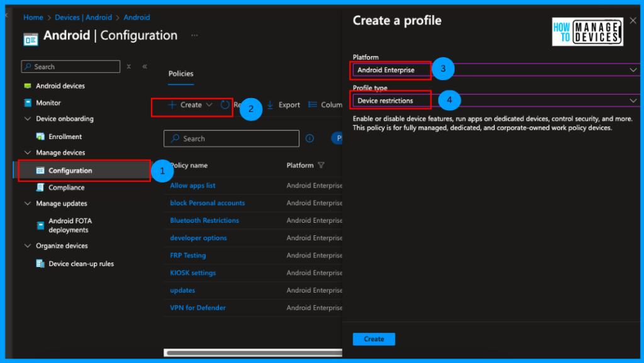Collapse the Manage updates section

tap(28, 203)
